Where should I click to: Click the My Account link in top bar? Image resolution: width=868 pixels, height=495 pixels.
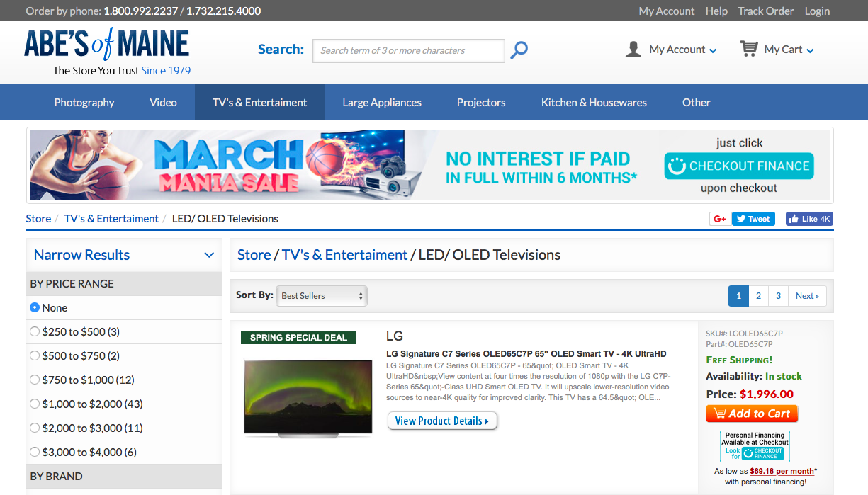667,11
